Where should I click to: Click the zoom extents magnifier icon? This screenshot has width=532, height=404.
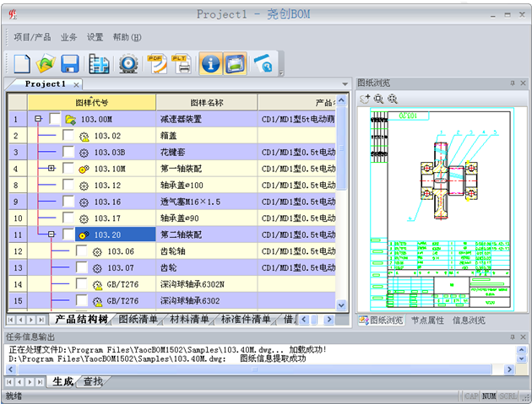392,99
